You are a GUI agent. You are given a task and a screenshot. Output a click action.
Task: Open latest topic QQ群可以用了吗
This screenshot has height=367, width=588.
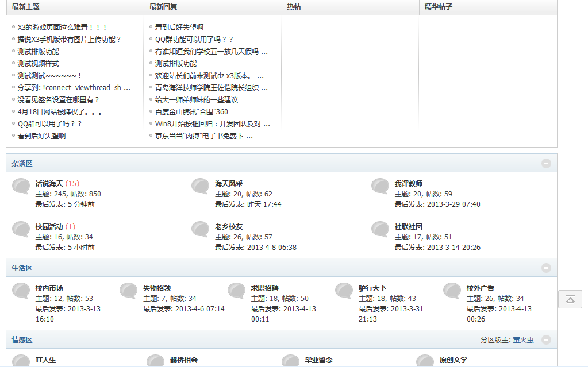coord(49,123)
